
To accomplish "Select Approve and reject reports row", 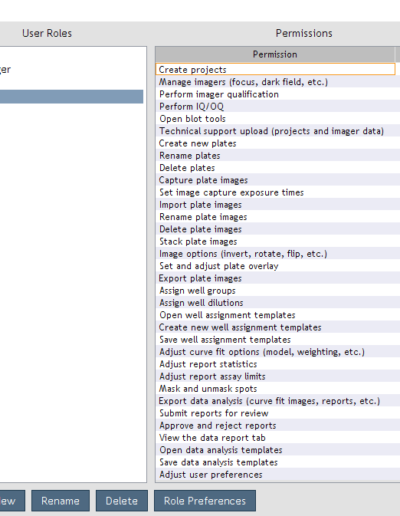I will click(278, 425).
